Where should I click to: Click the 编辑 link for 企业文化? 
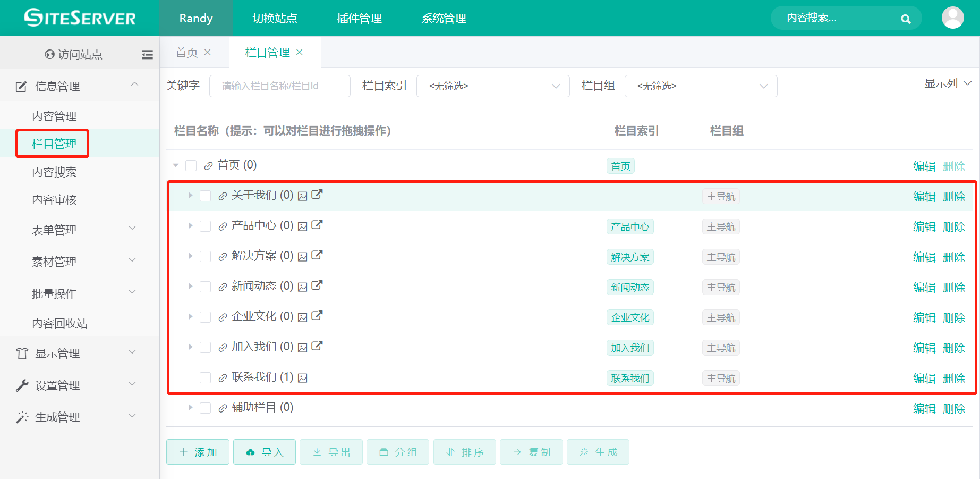click(x=924, y=317)
